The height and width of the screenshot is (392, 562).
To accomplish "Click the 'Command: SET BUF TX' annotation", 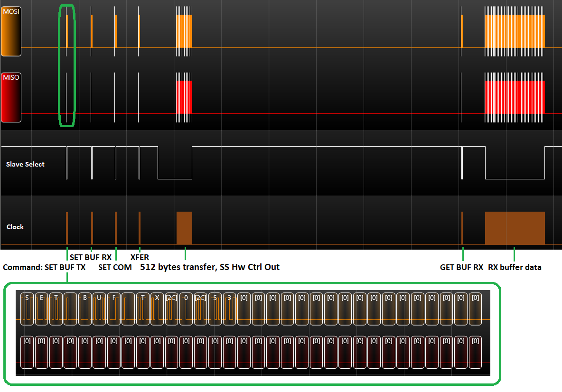I will click(x=44, y=267).
